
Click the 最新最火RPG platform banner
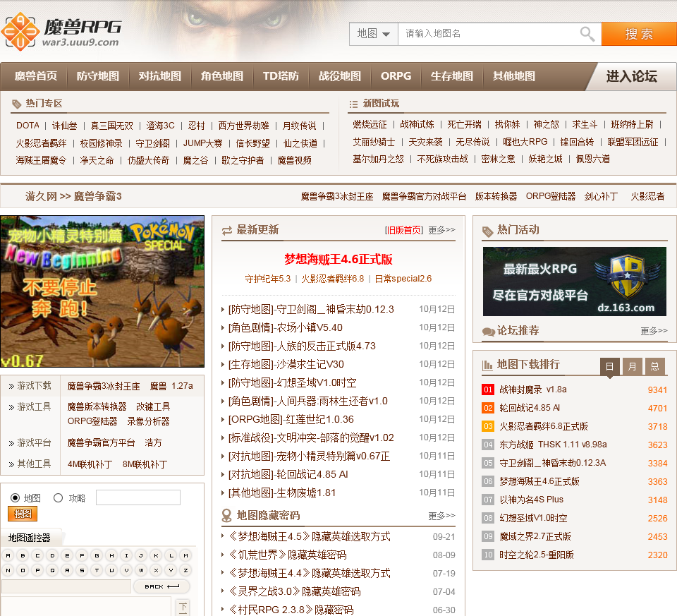pos(575,282)
